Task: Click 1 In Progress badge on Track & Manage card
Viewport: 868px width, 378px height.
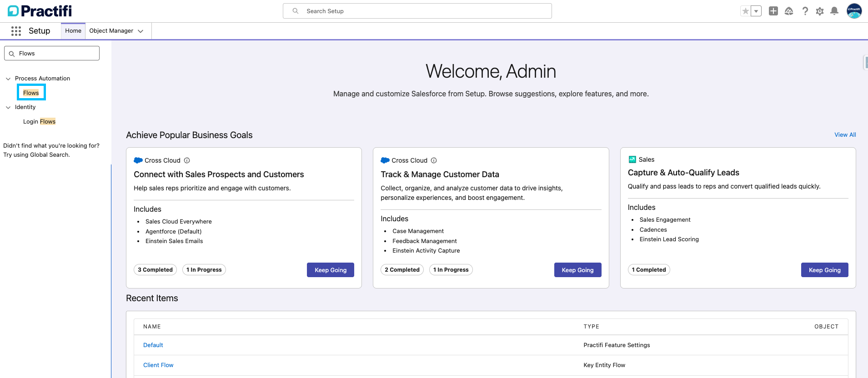Action: [x=451, y=270]
